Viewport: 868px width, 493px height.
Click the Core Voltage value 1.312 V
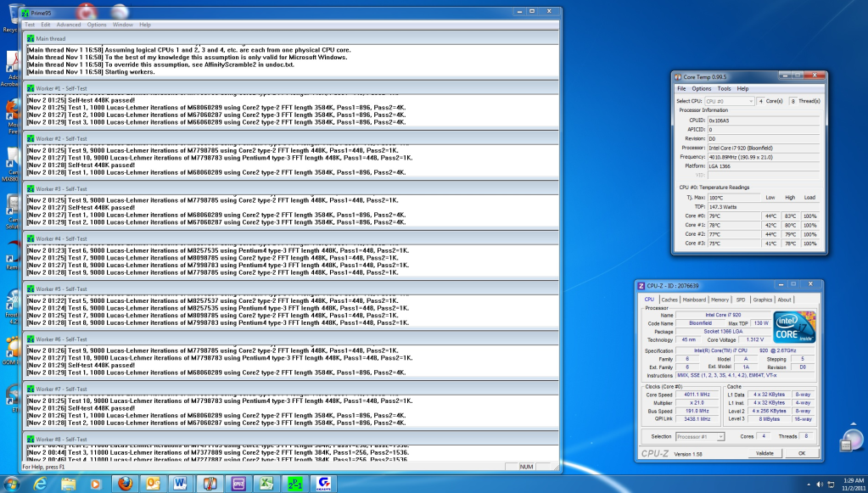(754, 339)
